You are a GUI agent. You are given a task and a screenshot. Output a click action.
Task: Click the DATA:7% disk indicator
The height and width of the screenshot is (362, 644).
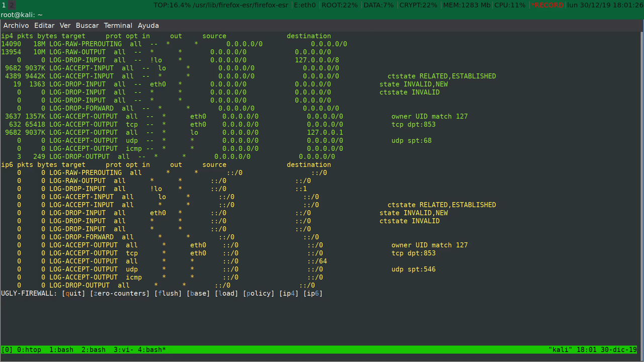(x=378, y=5)
